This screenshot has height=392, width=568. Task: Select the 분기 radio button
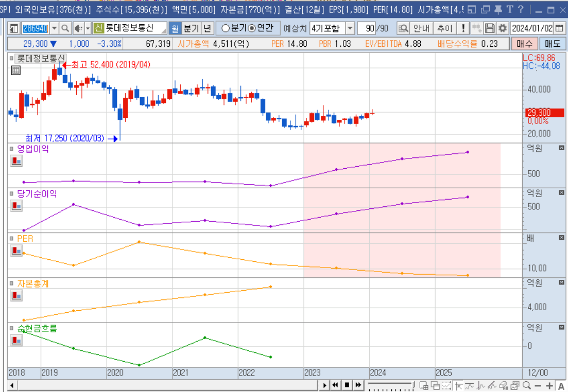coord(226,28)
